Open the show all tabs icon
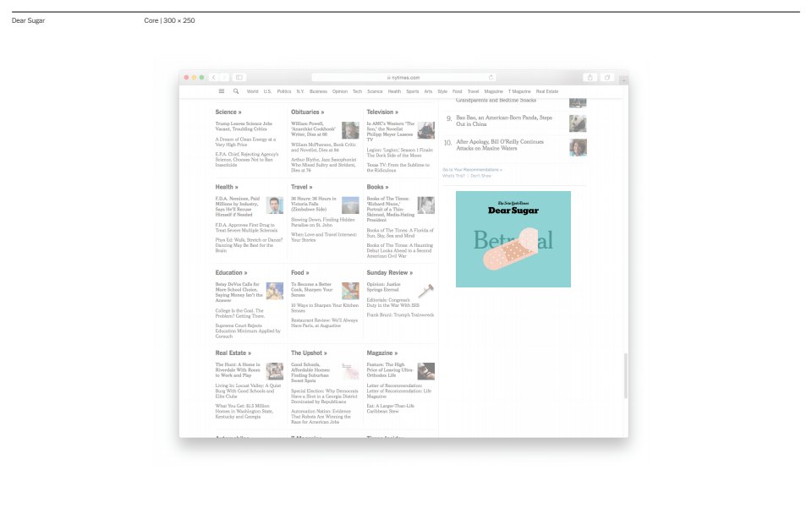Viewport: 812px width, 525px height. (x=606, y=77)
